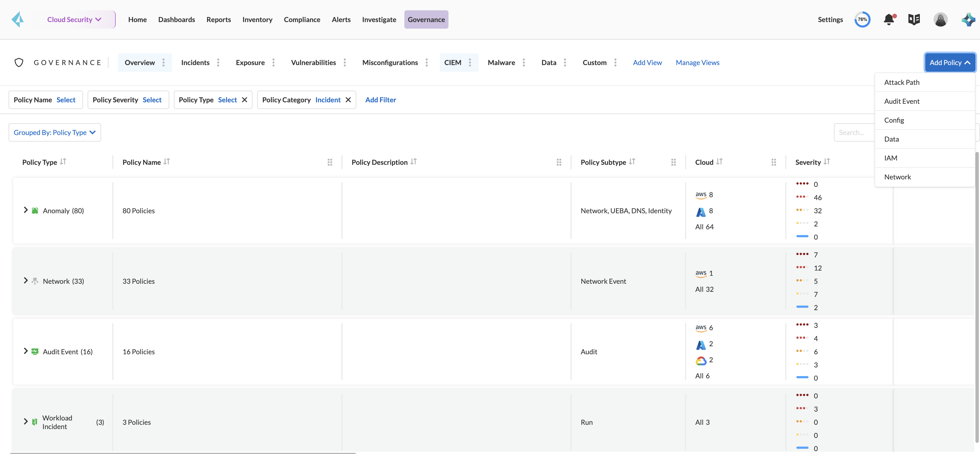The width and height of the screenshot is (980, 454).
Task: Sort by Severity column
Action: (x=827, y=162)
